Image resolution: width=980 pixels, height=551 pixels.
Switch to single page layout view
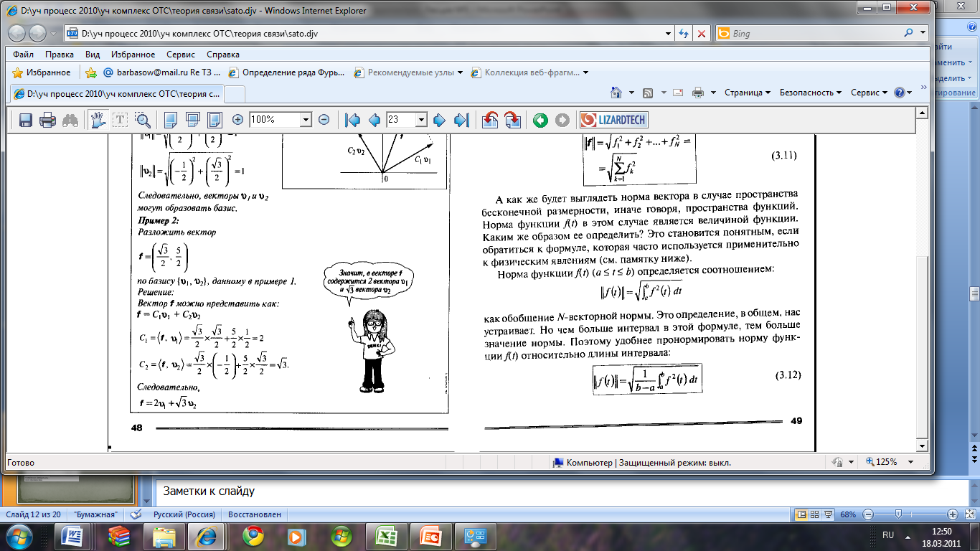171,120
